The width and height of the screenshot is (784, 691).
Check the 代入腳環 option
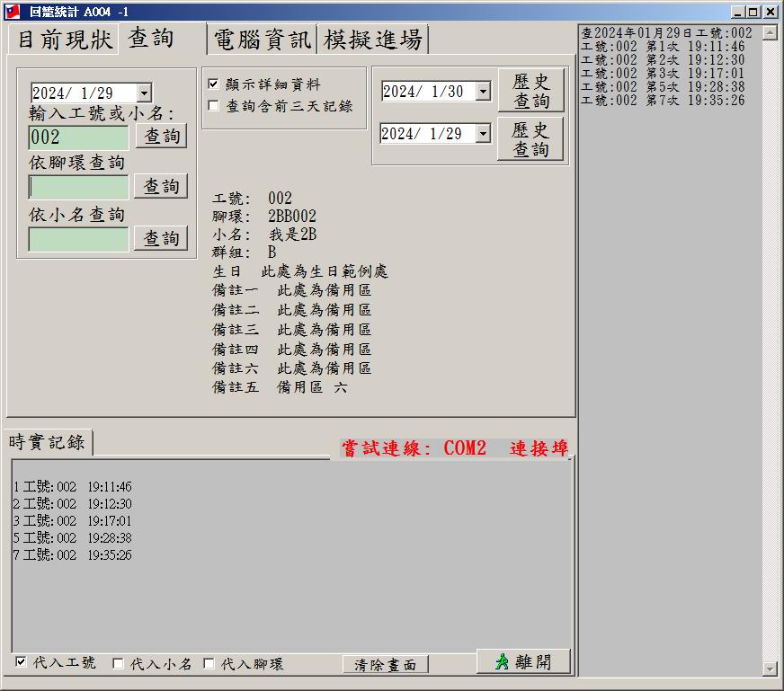(209, 664)
